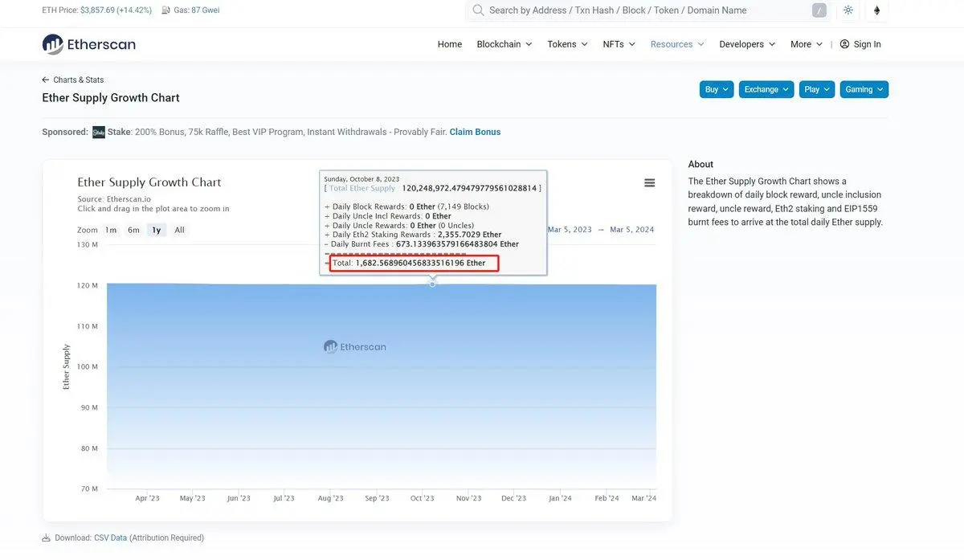The height and width of the screenshot is (560, 964).
Task: Click the gas pump icon
Action: tap(166, 10)
